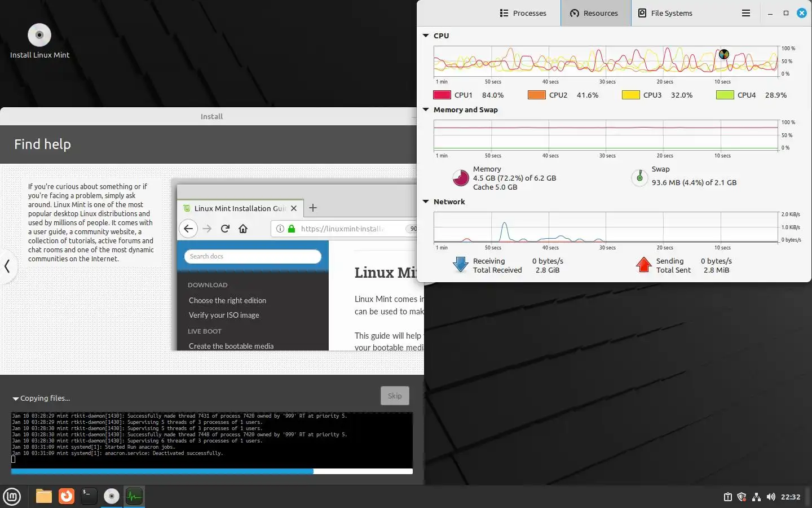Click the removable drives tray icon

pos(728,497)
